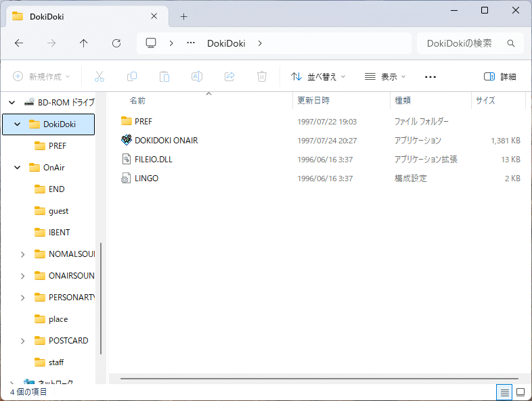Click DokiDoki breadcrumb in address bar
The width and height of the screenshot is (532, 401).
click(x=226, y=43)
